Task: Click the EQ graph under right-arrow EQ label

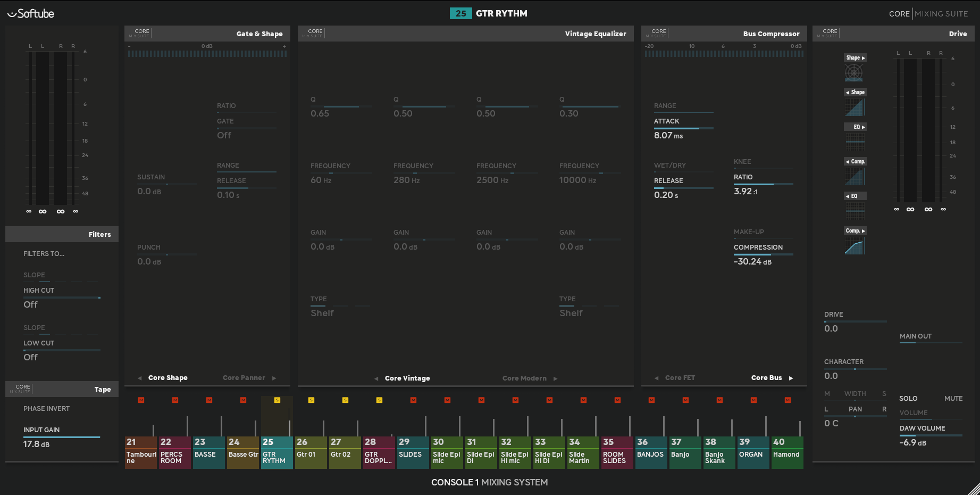Action: (x=855, y=142)
